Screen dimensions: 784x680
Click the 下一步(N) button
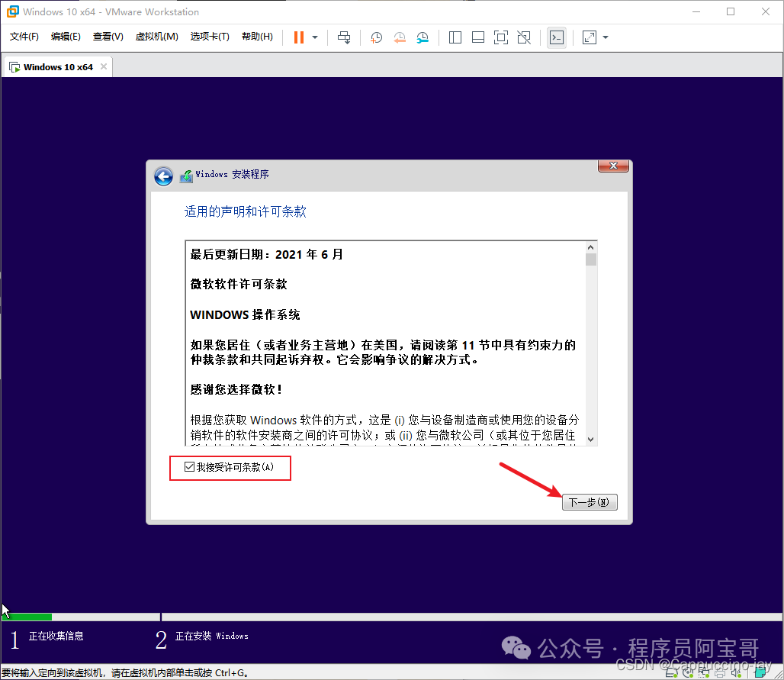(590, 502)
